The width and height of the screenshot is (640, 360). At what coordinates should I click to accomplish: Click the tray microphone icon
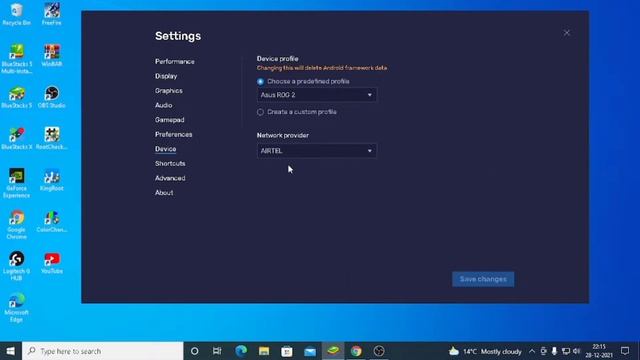pos(554,351)
